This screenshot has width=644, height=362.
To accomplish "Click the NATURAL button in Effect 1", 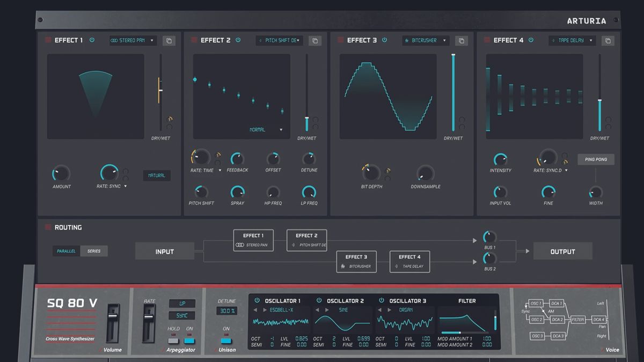I will point(156,175).
